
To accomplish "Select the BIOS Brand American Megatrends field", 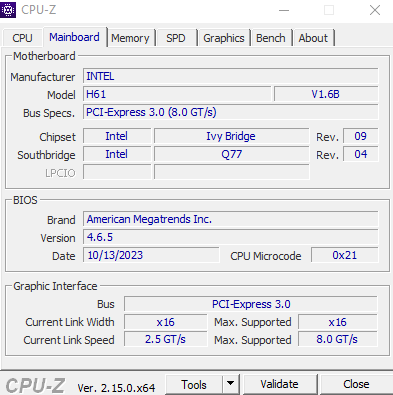I will [231, 219].
